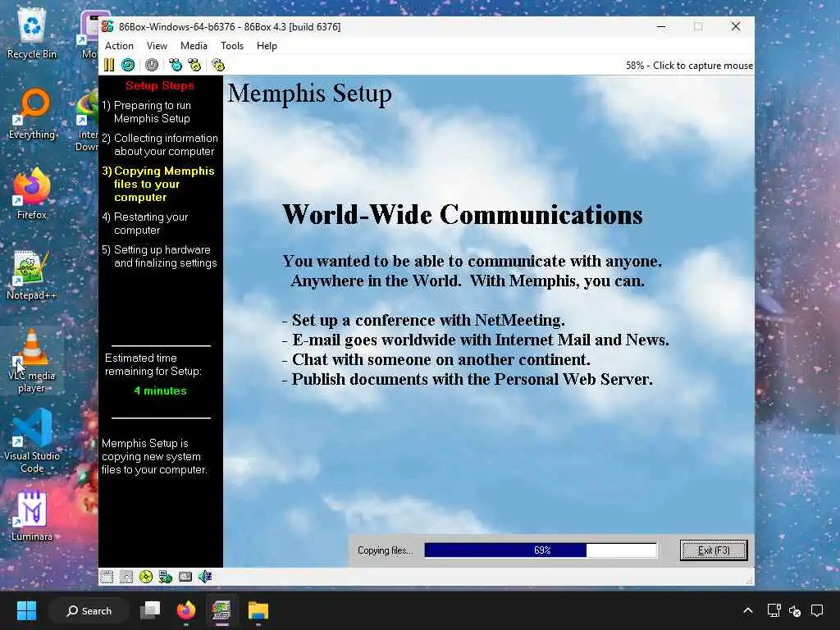Open Task View on the taskbar
The height and width of the screenshot is (630, 840).
pos(150,610)
